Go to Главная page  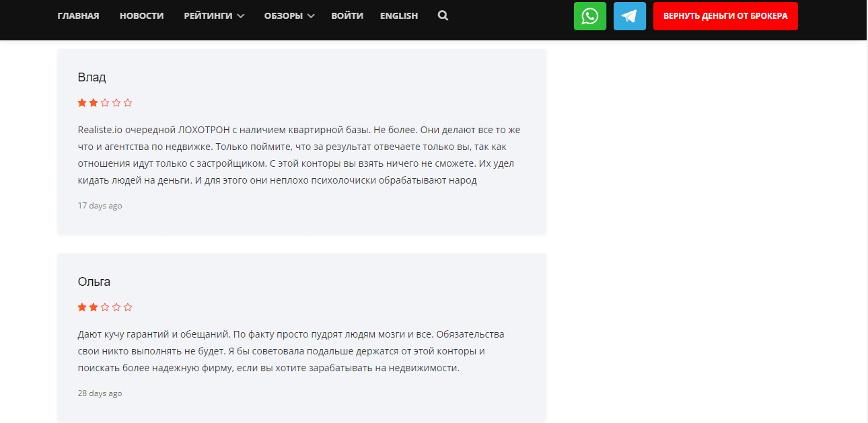(78, 15)
